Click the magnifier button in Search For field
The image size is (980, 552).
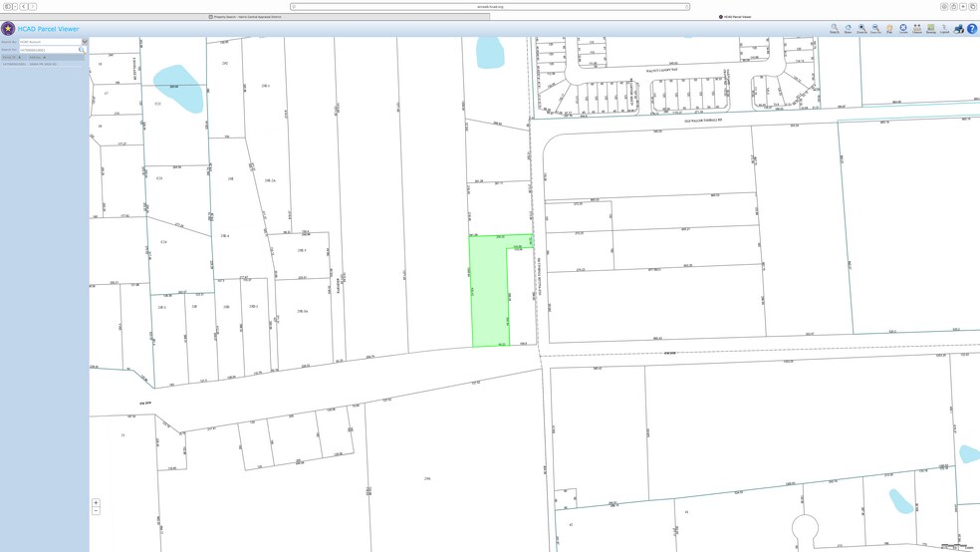point(82,50)
